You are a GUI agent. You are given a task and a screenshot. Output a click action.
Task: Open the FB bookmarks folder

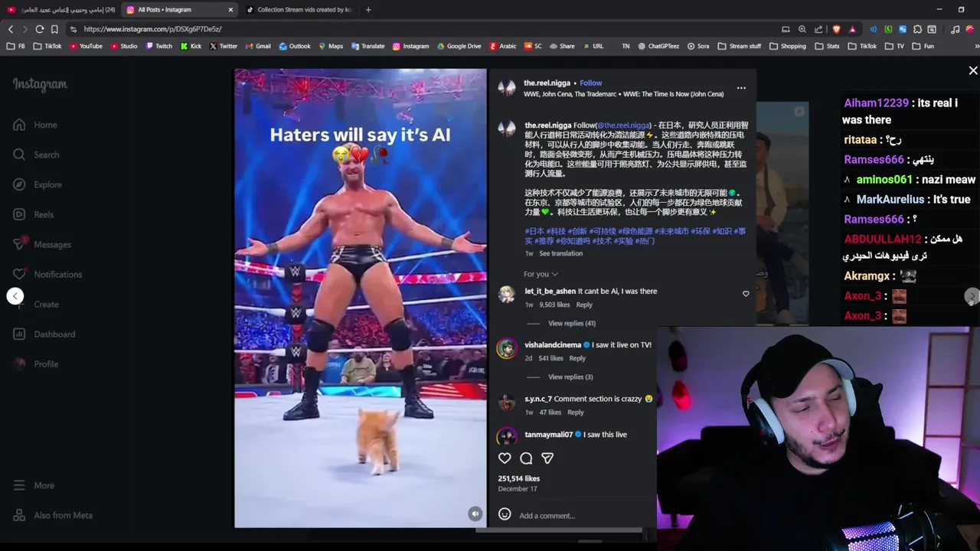point(15,46)
